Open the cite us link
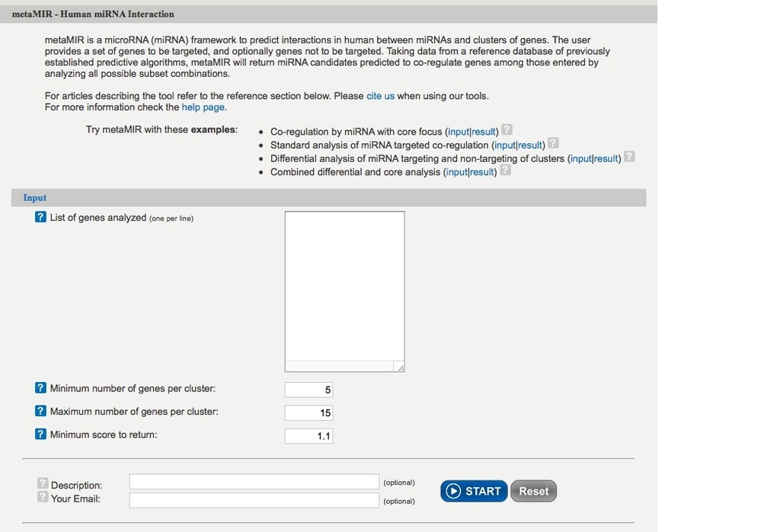The image size is (780, 532). (x=381, y=96)
